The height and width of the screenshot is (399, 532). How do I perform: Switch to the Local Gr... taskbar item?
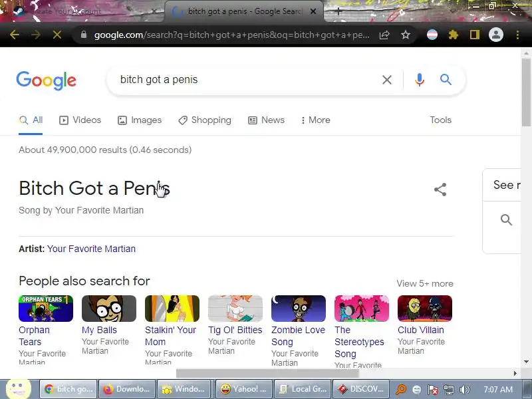point(303,389)
